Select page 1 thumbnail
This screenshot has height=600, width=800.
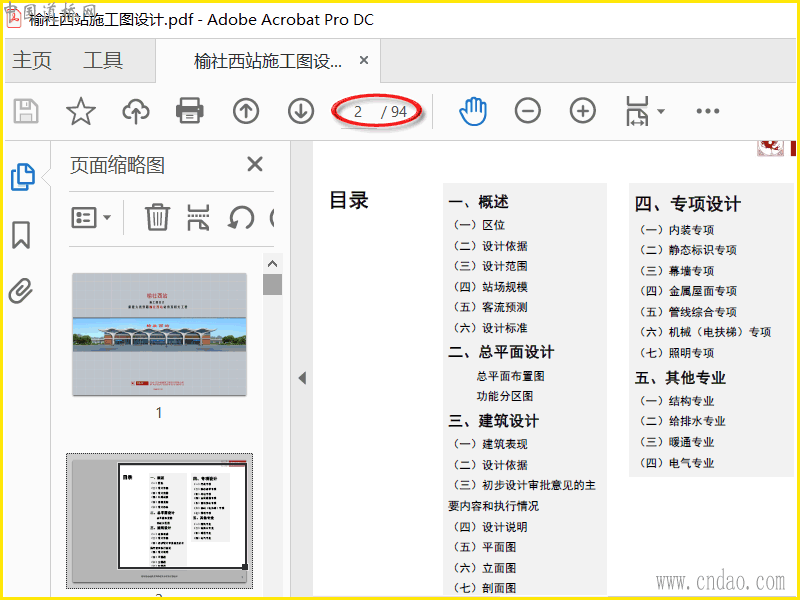point(159,334)
